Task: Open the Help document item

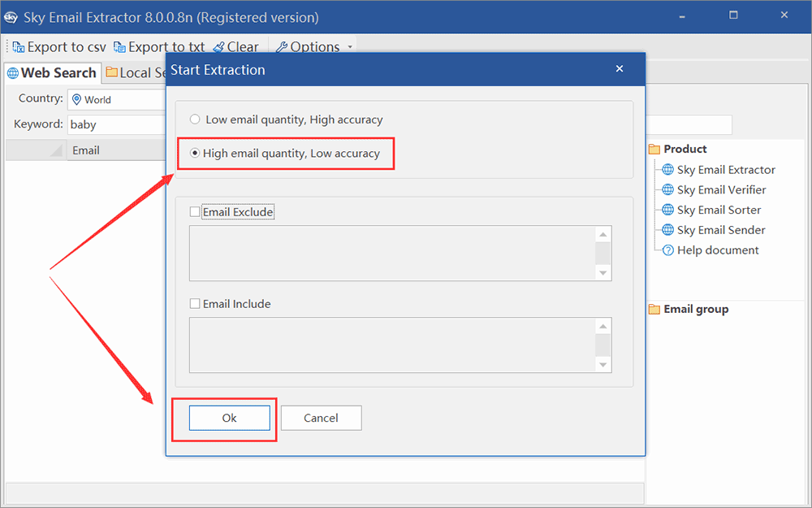Action: point(717,250)
